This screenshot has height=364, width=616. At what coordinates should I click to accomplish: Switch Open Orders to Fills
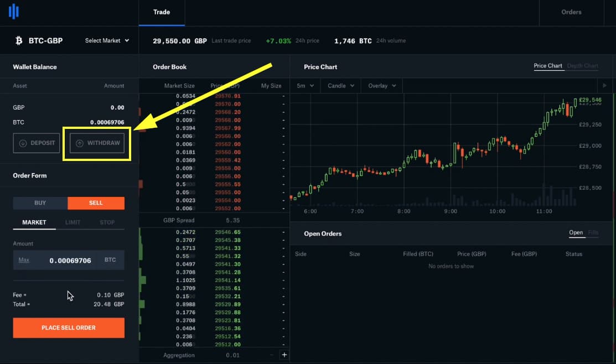[x=593, y=233]
